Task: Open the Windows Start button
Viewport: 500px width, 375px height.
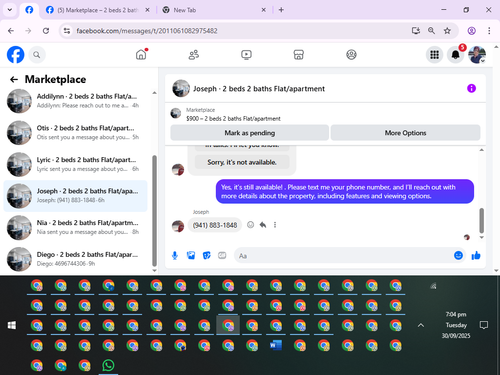Action: point(12,325)
